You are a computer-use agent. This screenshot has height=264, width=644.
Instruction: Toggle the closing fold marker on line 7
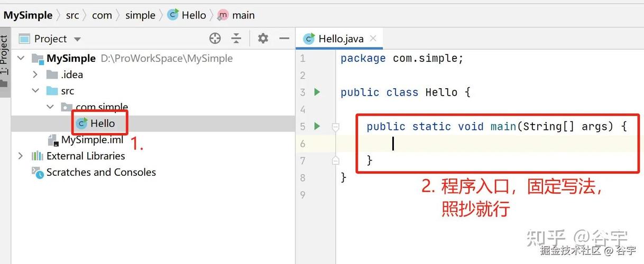(x=335, y=161)
